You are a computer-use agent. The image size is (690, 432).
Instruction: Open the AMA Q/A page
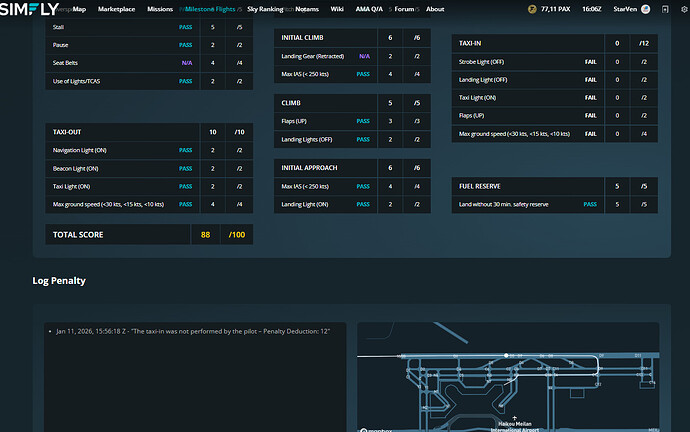pos(368,9)
